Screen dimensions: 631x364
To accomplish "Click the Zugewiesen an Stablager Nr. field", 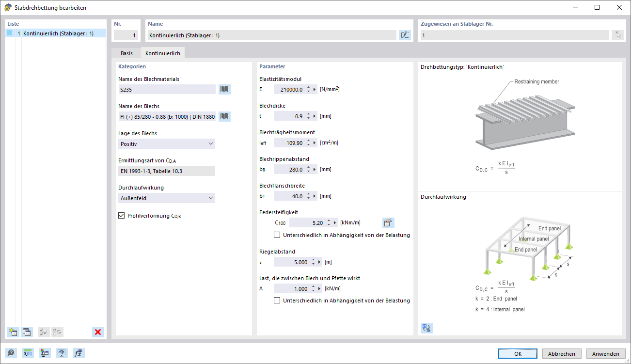I will pos(514,35).
